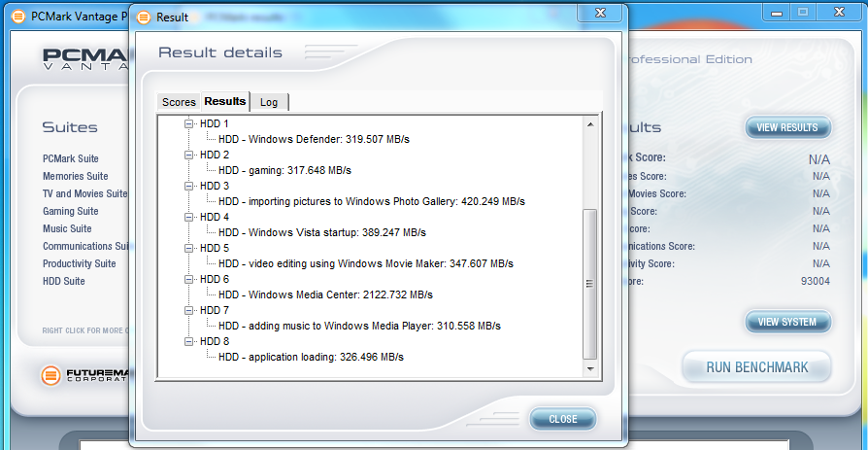The width and height of the screenshot is (868, 450).
Task: Select 'adding music to Windows Media Player' row
Action: [x=360, y=326]
